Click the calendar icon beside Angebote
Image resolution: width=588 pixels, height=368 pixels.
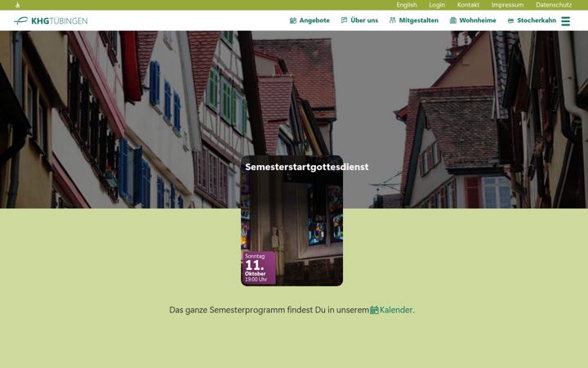pos(293,20)
